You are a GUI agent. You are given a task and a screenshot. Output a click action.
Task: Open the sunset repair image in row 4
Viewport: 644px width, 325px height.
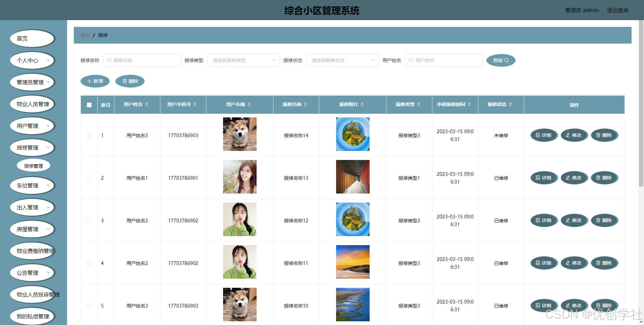click(353, 262)
